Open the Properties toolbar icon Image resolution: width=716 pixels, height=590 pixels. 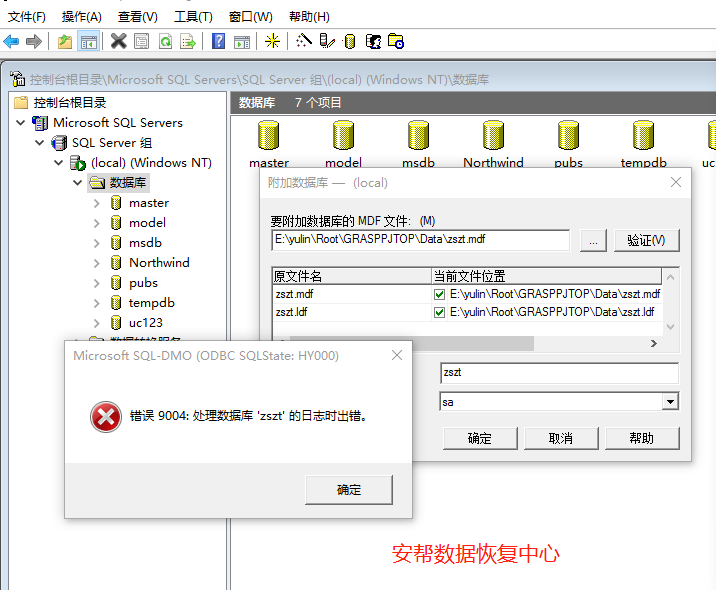point(142,42)
